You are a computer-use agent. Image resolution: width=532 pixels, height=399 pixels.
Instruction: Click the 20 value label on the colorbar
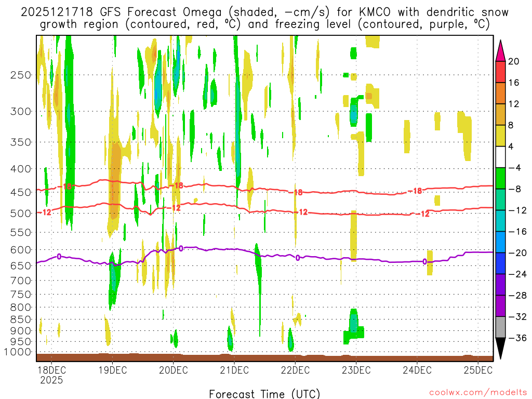[514, 61]
